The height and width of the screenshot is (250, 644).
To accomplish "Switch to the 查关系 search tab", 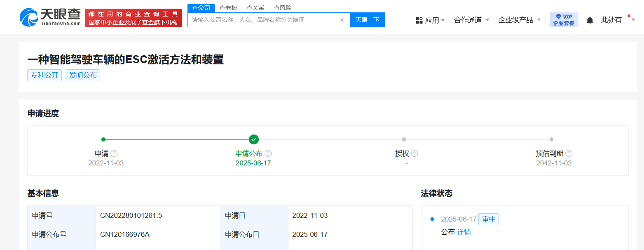I will pos(255,8).
